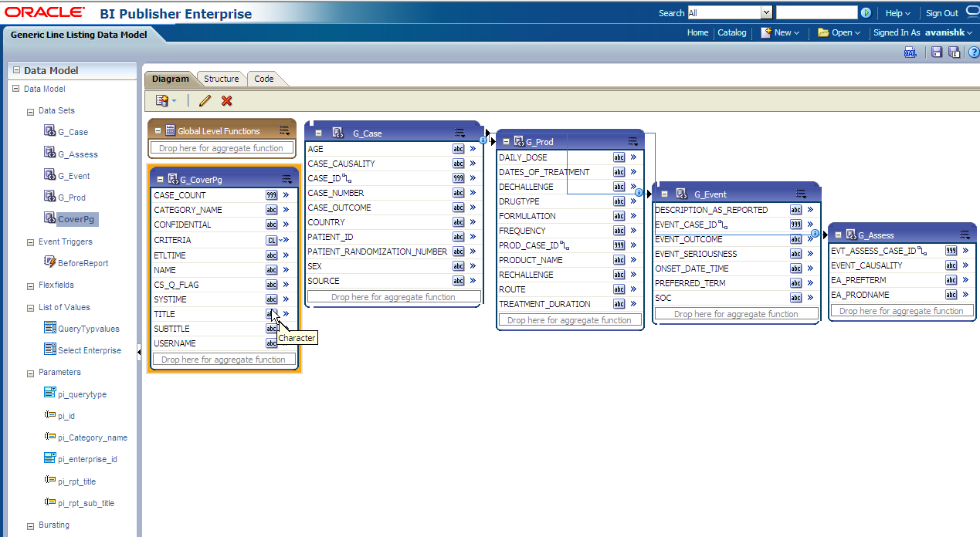Collapse the List of Values node
980x537 pixels.
(x=31, y=308)
